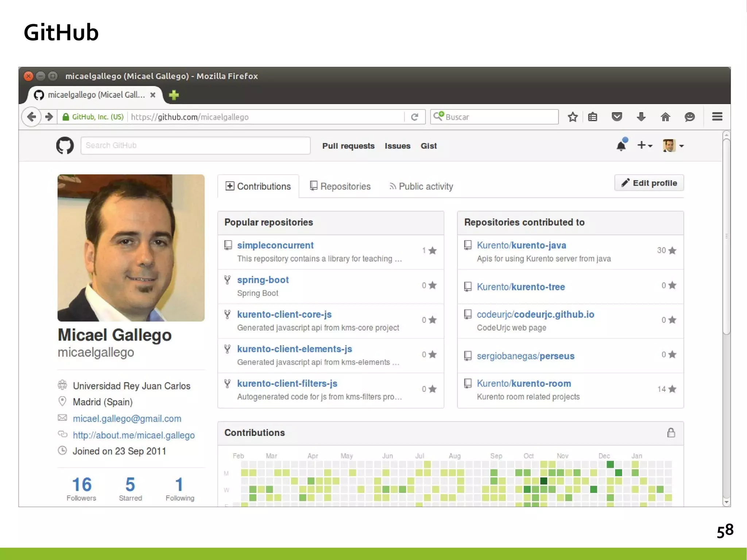Viewport: 747px width, 560px height.
Task: Open the bookmarks list icon
Action: [593, 117]
